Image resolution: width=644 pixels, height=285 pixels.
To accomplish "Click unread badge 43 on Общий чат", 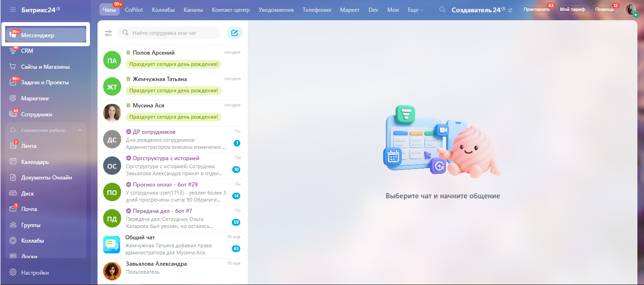I will pyautogui.click(x=236, y=249).
